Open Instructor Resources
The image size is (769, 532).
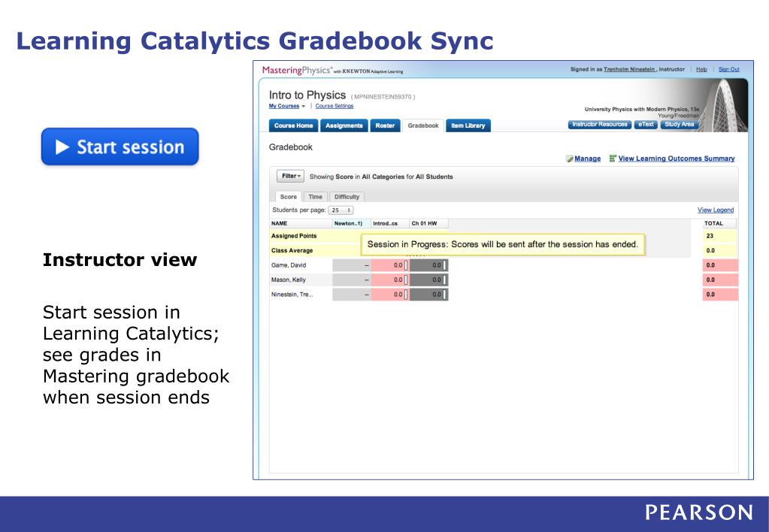(600, 124)
